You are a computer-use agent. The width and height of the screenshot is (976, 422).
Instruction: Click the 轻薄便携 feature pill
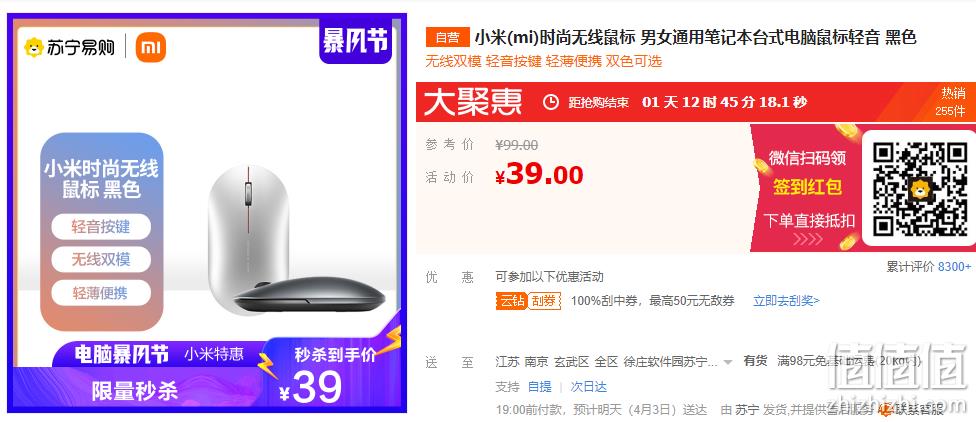(101, 293)
